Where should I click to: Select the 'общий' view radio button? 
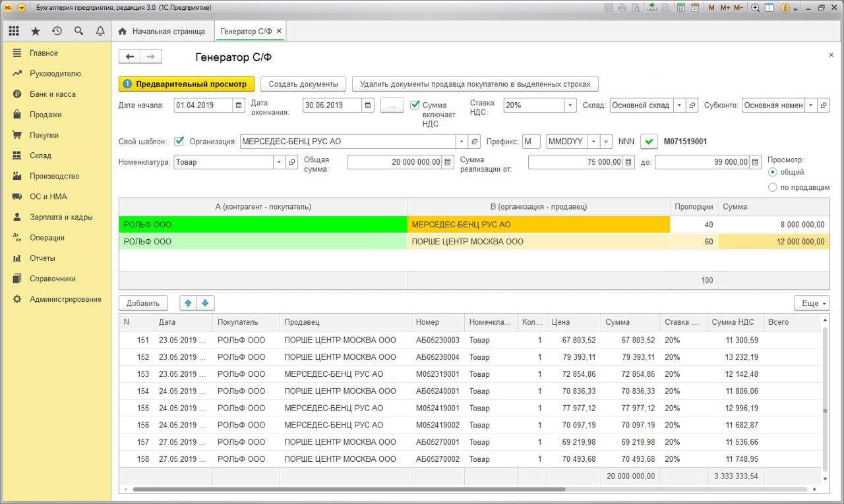click(773, 172)
